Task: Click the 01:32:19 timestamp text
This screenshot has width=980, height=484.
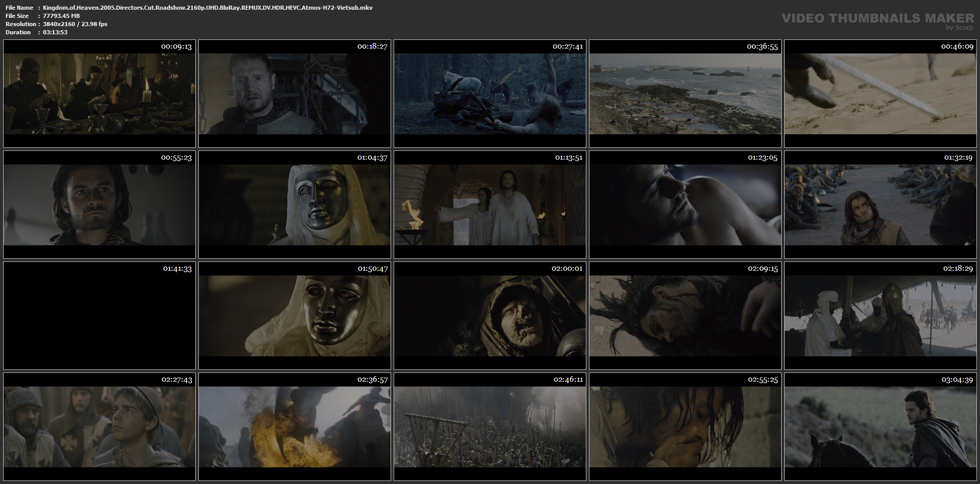Action: (x=958, y=158)
